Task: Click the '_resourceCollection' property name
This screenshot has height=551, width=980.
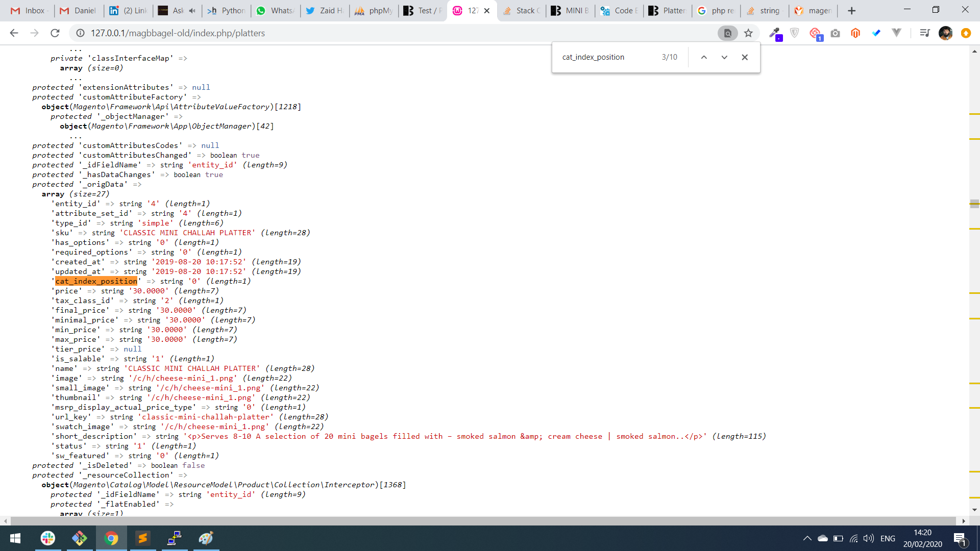Action: (126, 475)
